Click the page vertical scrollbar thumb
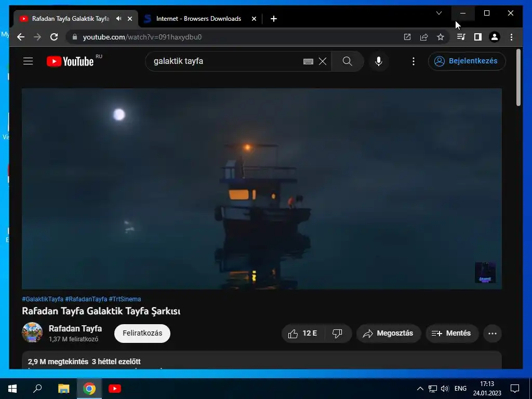The height and width of the screenshot is (399, 532). click(x=518, y=78)
